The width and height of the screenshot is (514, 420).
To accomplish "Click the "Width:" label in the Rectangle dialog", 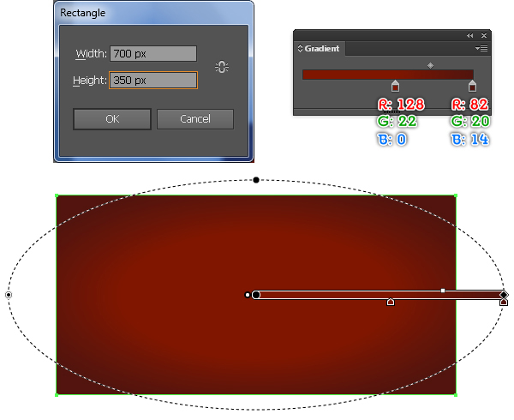I will (x=91, y=54).
